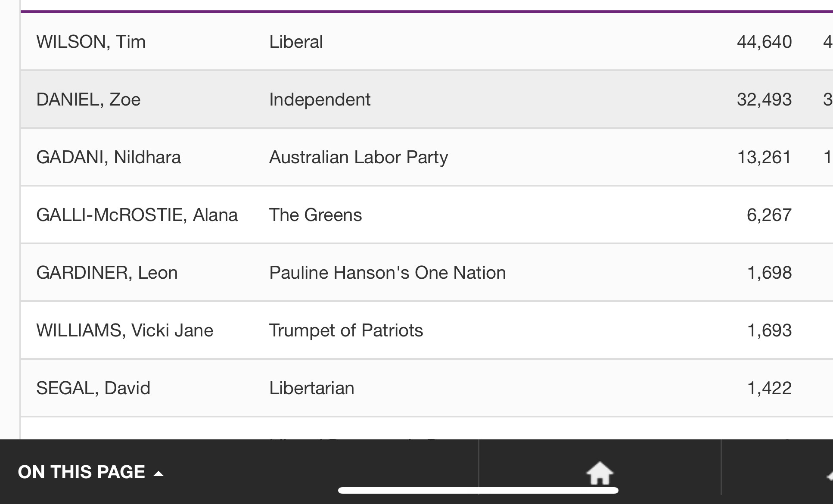Tap GARDINER, Leon in the table

point(107,273)
